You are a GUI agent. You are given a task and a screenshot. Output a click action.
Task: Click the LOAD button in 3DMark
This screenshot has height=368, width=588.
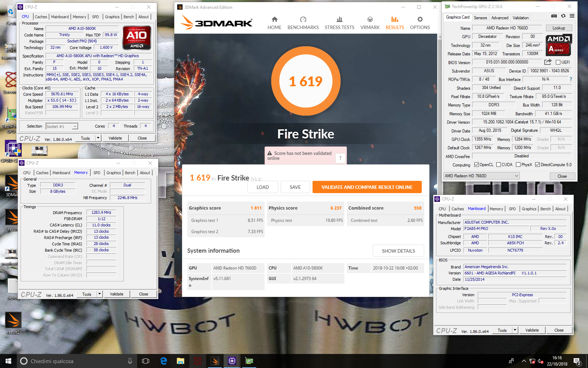tap(262, 187)
